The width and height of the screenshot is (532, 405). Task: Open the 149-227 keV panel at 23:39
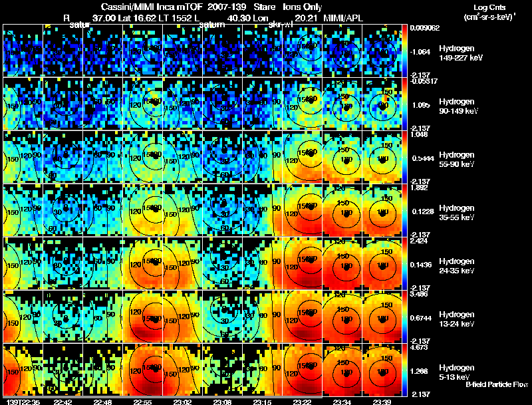coord(382,51)
